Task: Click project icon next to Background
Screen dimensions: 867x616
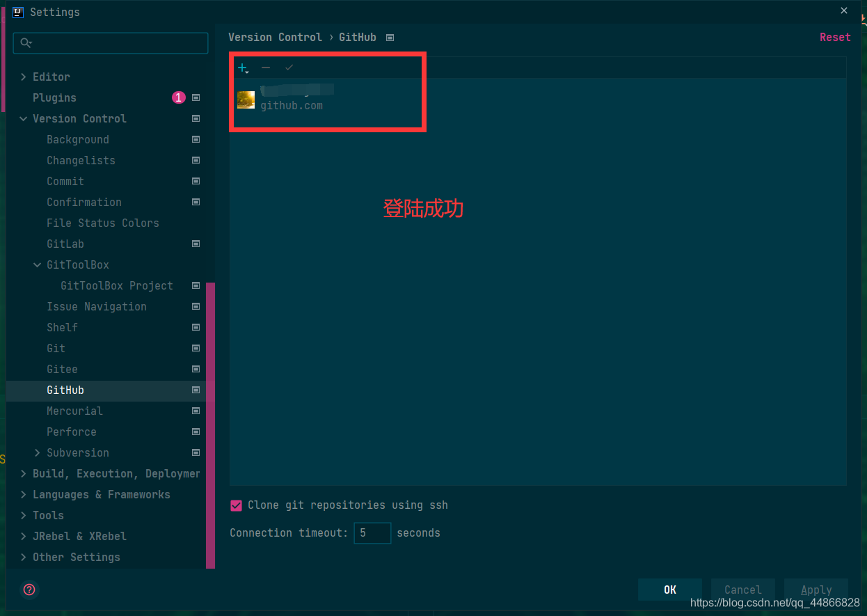Action: pyautogui.click(x=196, y=140)
